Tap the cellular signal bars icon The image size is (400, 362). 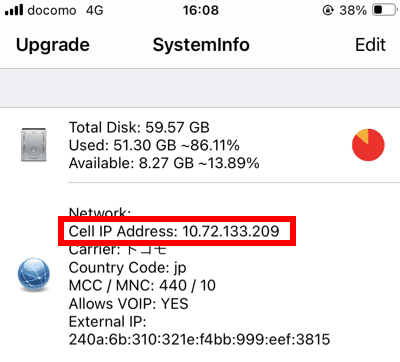click(x=14, y=10)
